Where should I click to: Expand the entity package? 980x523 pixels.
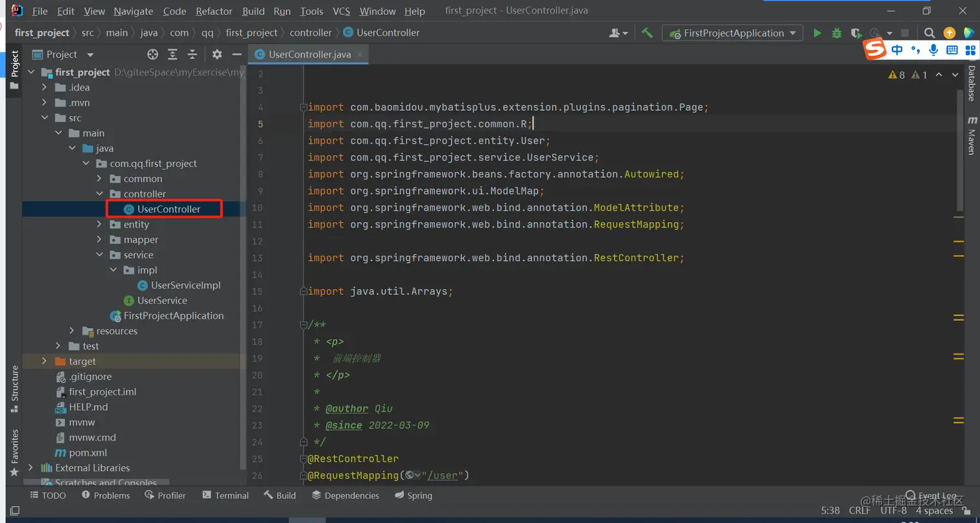99,224
